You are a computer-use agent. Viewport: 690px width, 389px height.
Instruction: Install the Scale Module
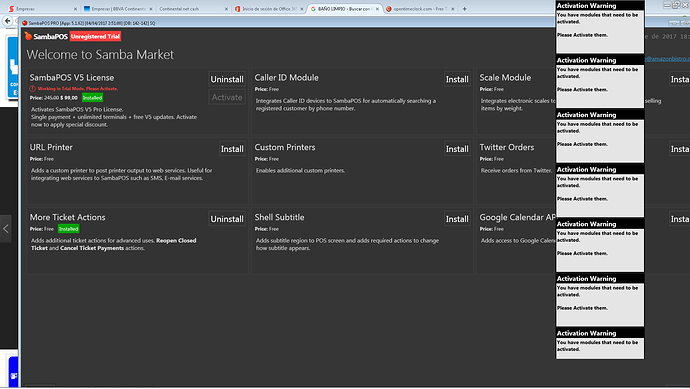679,79
